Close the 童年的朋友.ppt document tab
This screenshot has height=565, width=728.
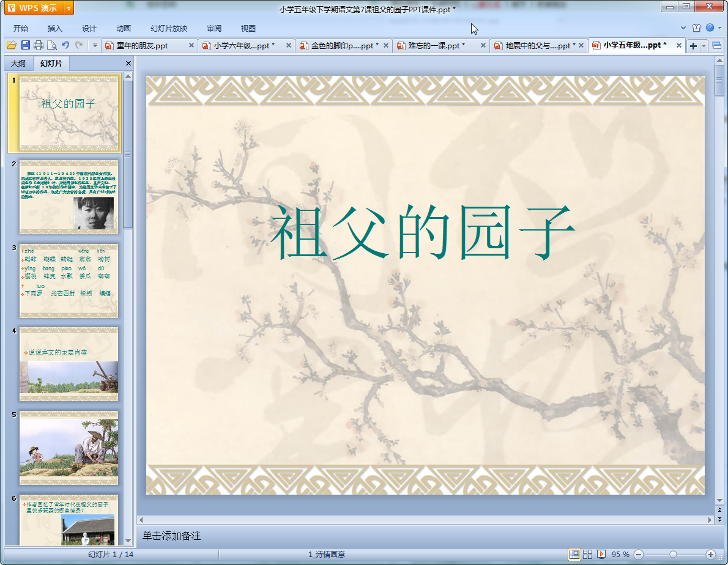pos(191,45)
